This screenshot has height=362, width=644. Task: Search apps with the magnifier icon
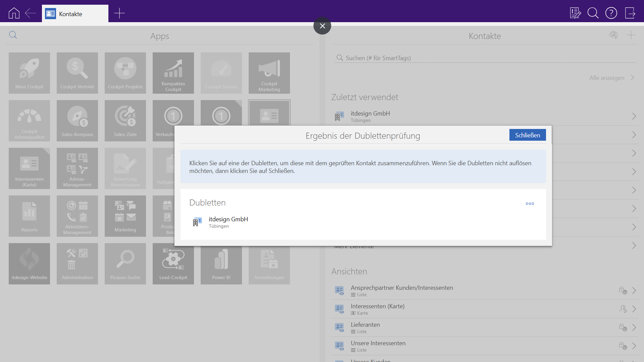click(x=13, y=35)
